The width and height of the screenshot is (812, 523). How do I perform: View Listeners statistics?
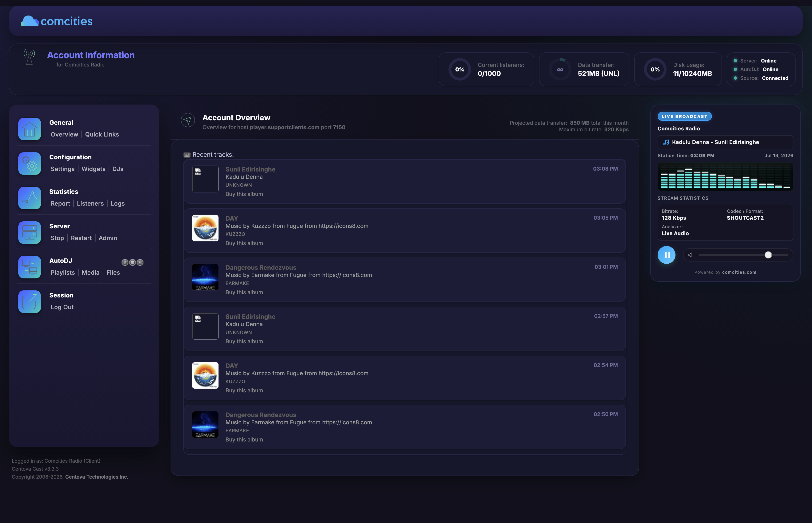tap(90, 203)
